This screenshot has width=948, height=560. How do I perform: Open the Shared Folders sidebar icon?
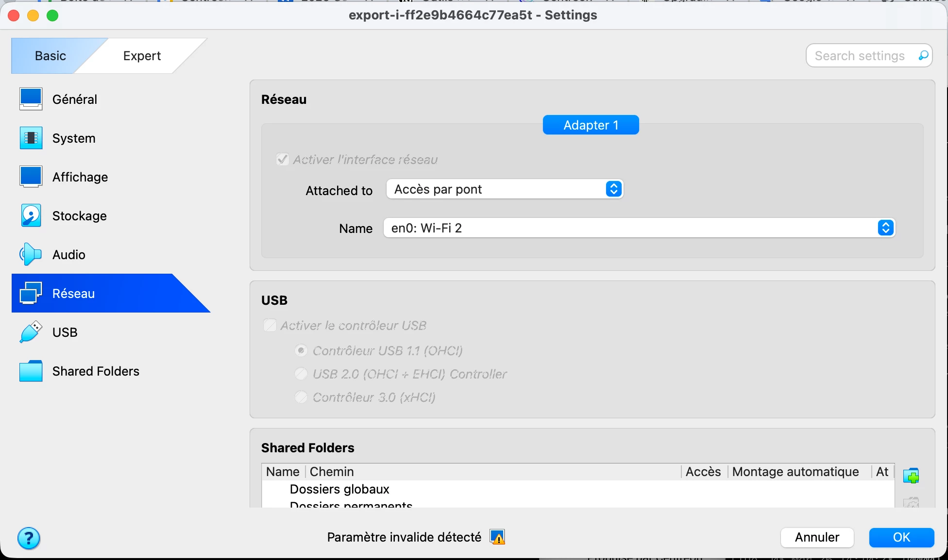pos(31,371)
